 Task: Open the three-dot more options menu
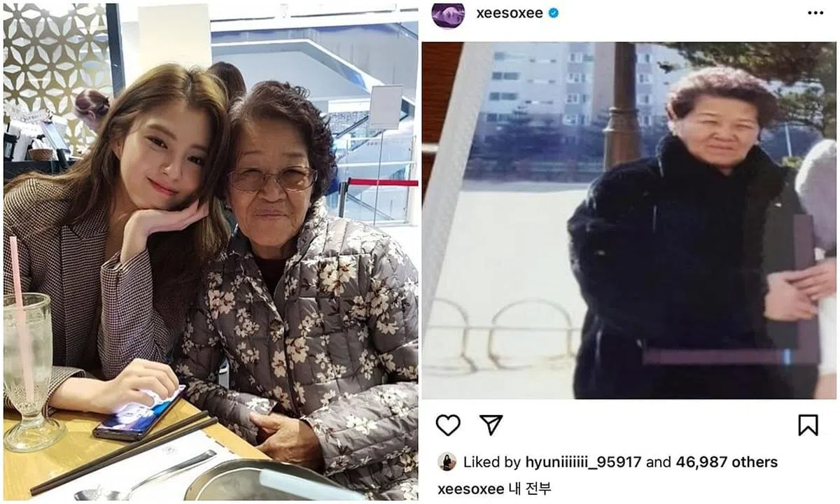click(815, 13)
